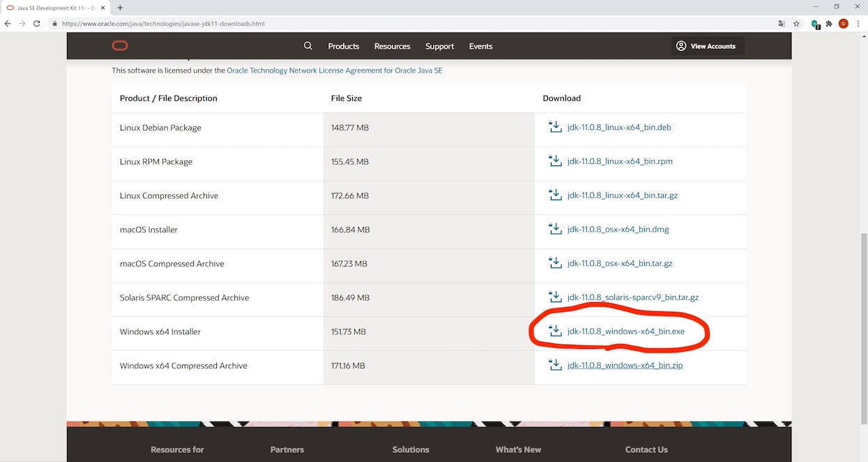868x462 pixels.
Task: Close the Java SE Development Kit tab
Action: [102, 8]
